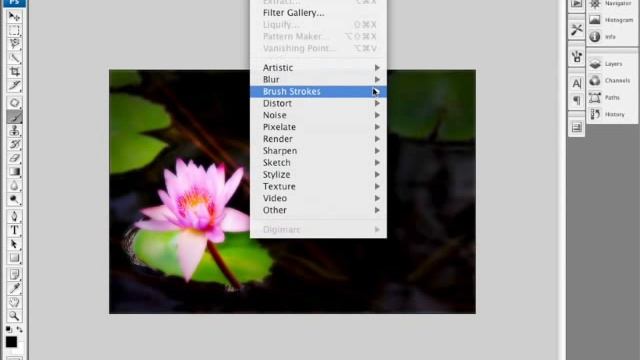The height and width of the screenshot is (360, 640).
Task: Select the Hand tool
Action: [14, 302]
